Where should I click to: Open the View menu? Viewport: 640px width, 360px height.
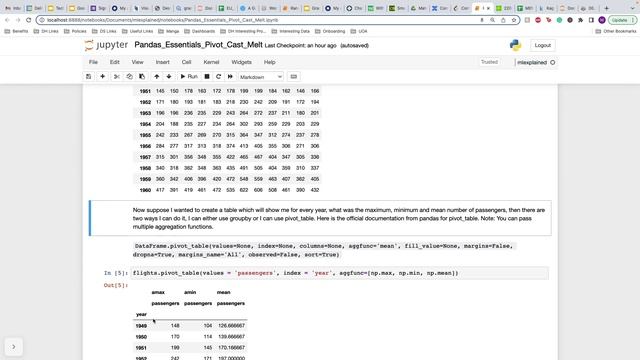pyautogui.click(x=138, y=62)
